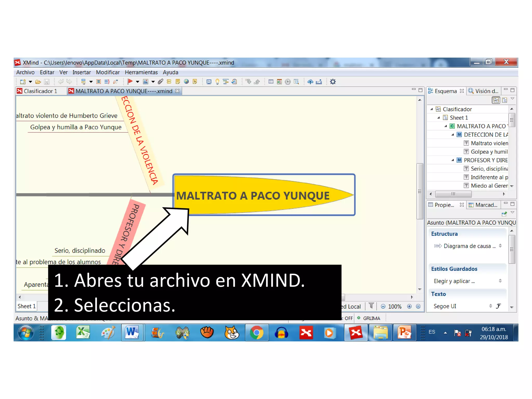
Task: Click the clock Revisions icon
Action: (288, 82)
